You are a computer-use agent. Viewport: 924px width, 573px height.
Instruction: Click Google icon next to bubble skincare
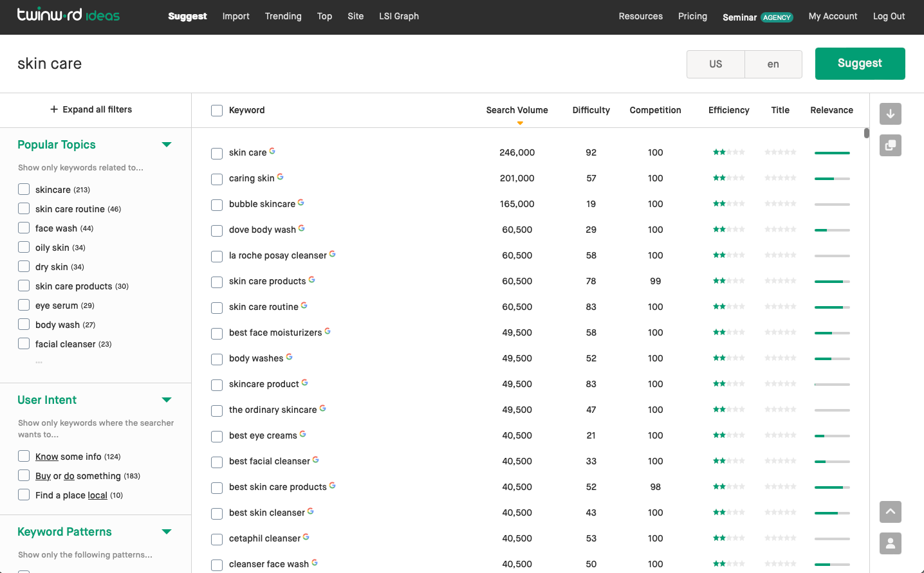click(x=300, y=203)
